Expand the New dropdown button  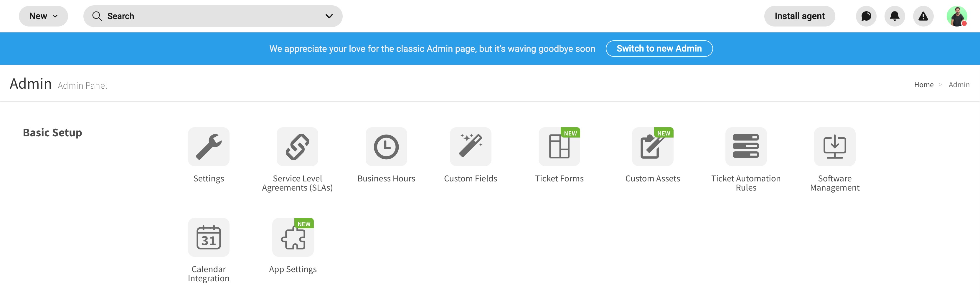(43, 16)
